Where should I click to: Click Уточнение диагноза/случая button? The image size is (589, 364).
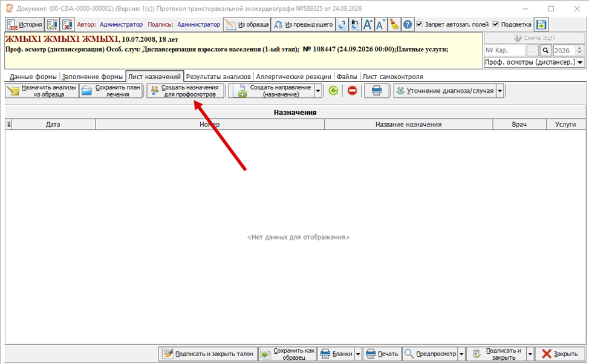tap(445, 91)
